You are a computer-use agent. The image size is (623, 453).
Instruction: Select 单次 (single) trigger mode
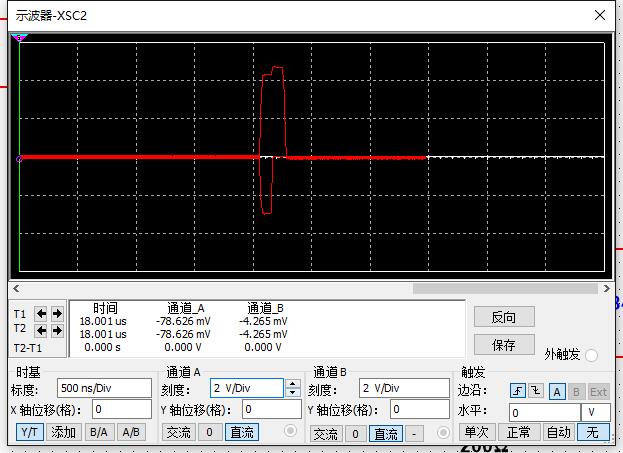[477, 432]
